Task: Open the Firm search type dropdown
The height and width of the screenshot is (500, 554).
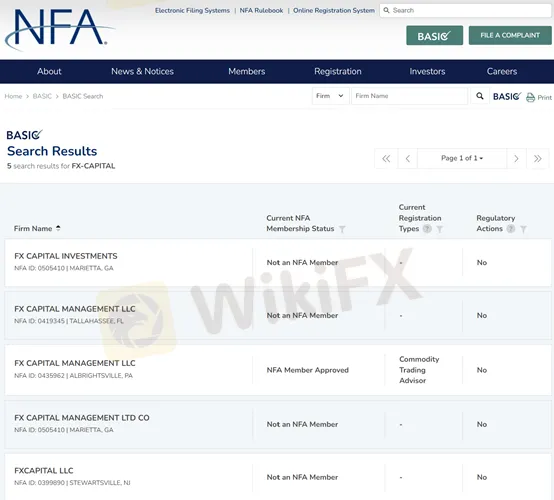Action: point(330,96)
